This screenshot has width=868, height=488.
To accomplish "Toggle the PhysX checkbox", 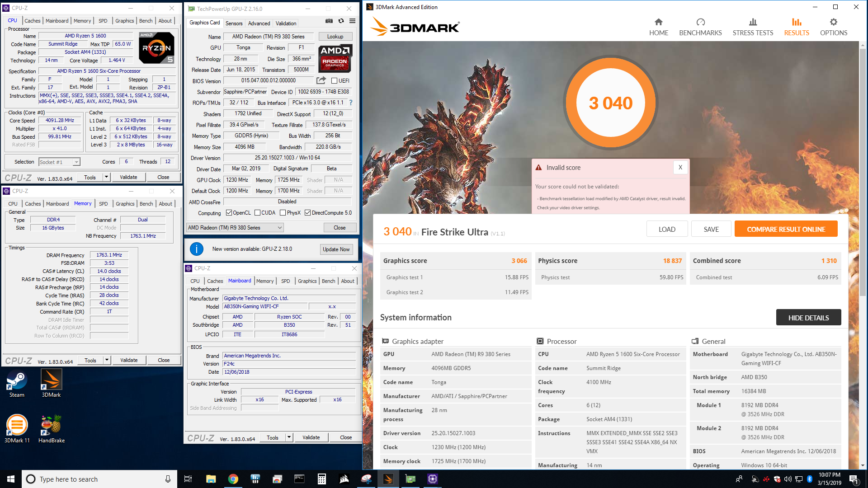I will (283, 213).
